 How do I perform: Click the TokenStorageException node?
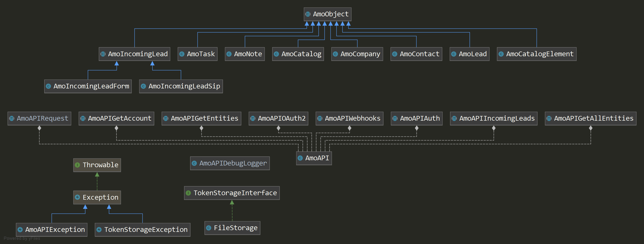pyautogui.click(x=142, y=230)
